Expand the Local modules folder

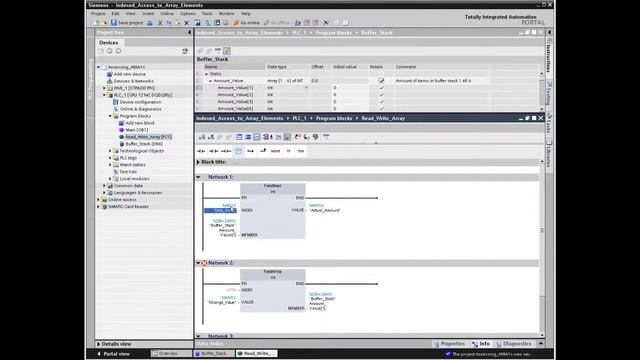click(x=110, y=178)
